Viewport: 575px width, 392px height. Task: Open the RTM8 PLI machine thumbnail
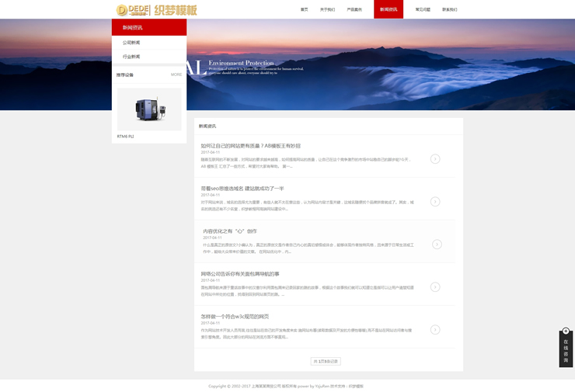click(x=149, y=109)
